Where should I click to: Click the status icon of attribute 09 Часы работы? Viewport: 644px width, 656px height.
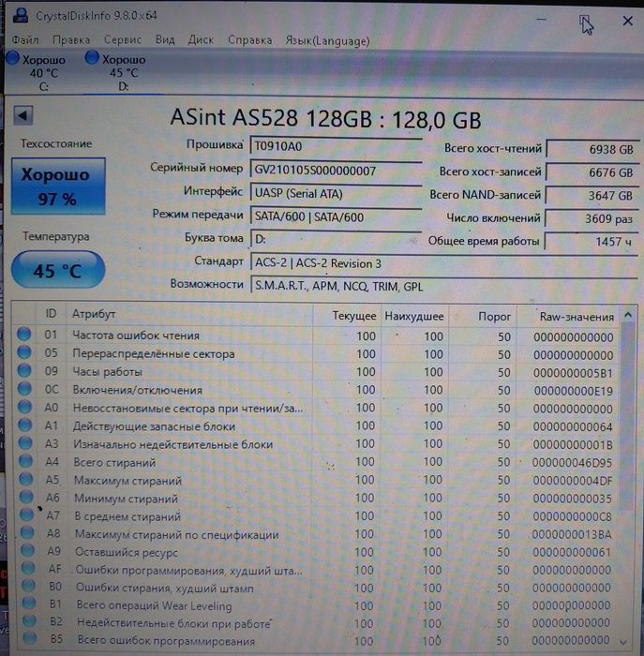click(24, 370)
